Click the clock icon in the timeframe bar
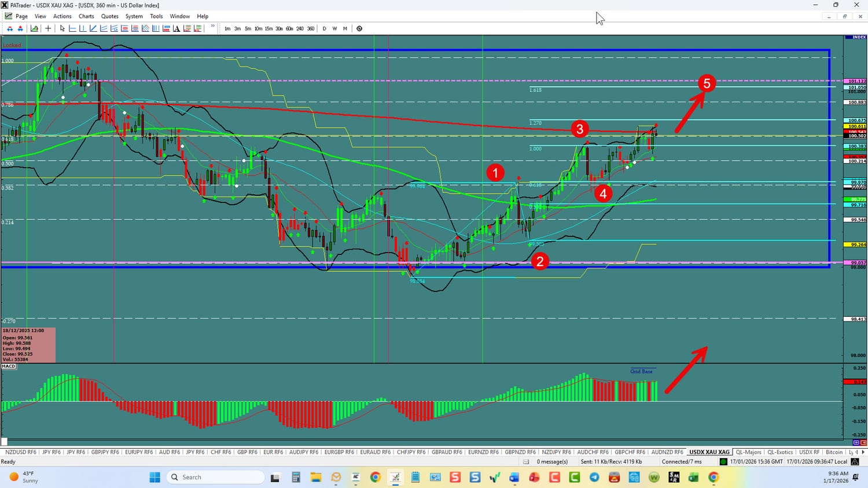Screen dimensions: 868x488 coord(359,28)
